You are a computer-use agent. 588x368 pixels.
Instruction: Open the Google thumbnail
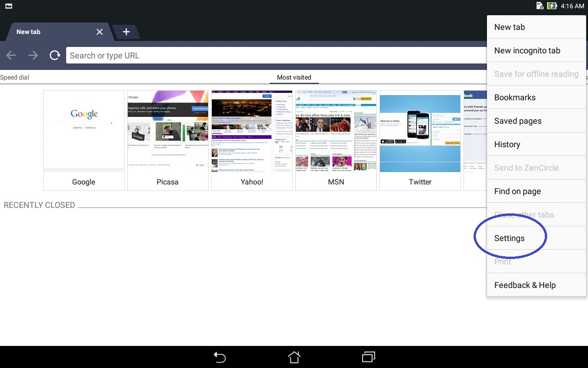tap(84, 131)
